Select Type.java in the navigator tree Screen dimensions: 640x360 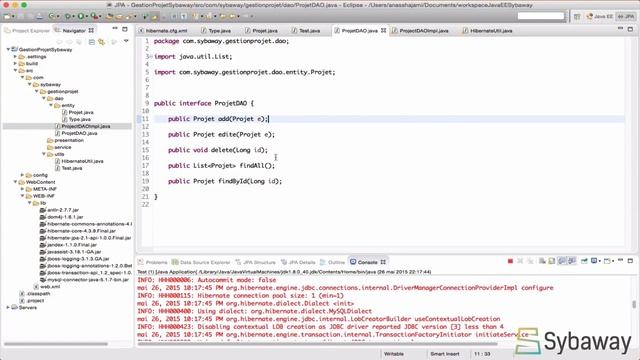(x=76, y=119)
